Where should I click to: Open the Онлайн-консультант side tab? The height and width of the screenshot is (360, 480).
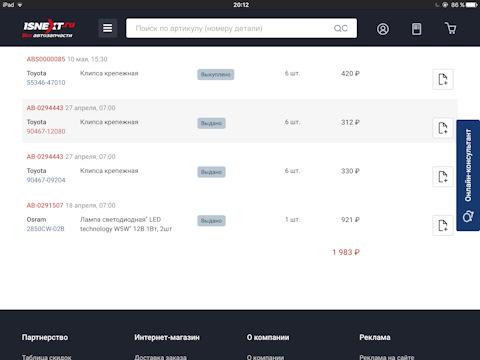coord(468,175)
